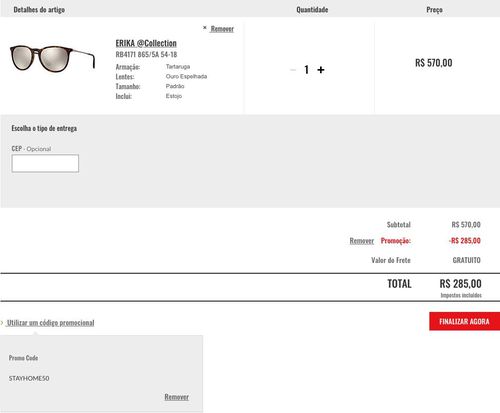
Task: Click the R$ 570,00 item price
Action: coord(434,63)
